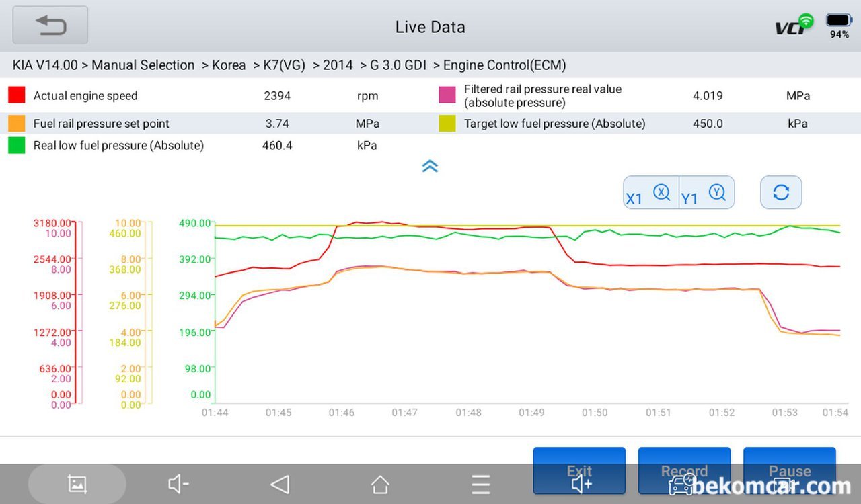Tap the green 196.00 axis label
The image size is (861, 504).
coord(194,332)
